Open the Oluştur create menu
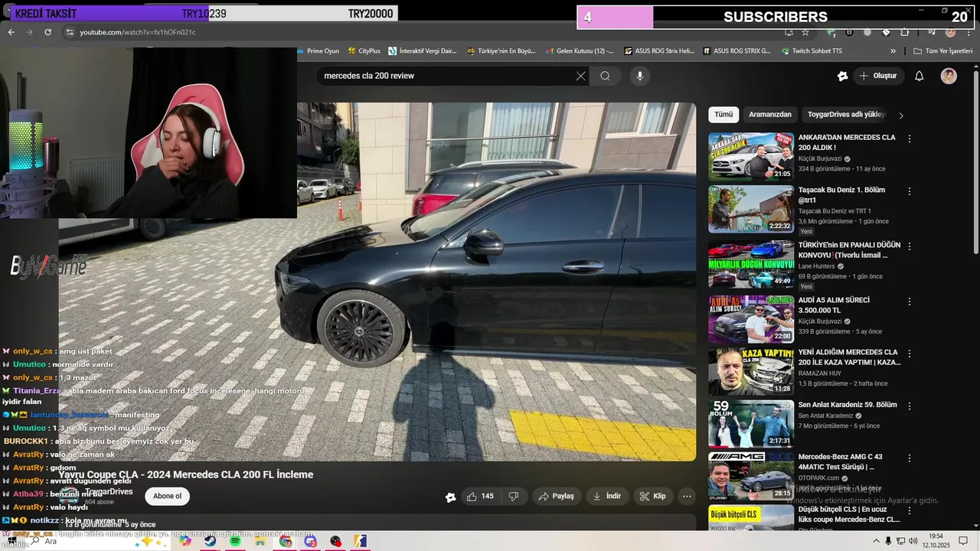The image size is (980, 551). coord(878,76)
